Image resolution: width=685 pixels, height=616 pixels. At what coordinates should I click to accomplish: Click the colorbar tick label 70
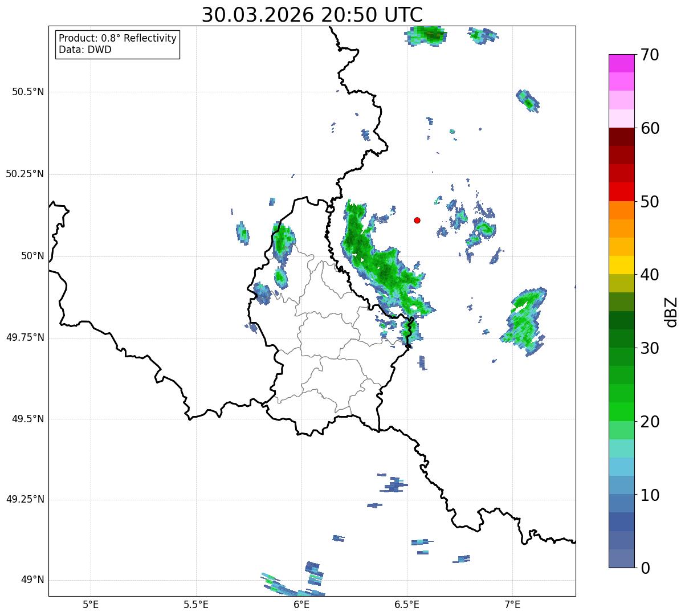point(650,55)
